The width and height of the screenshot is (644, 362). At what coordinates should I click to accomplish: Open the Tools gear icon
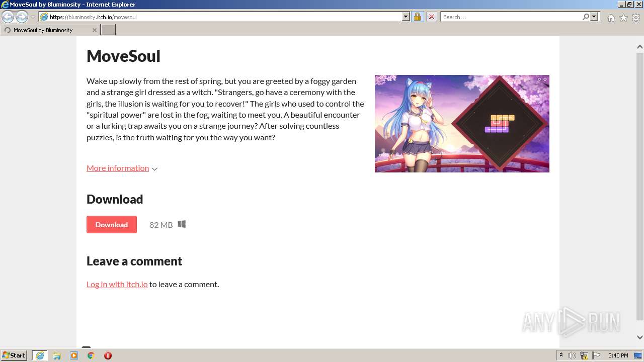[636, 18]
